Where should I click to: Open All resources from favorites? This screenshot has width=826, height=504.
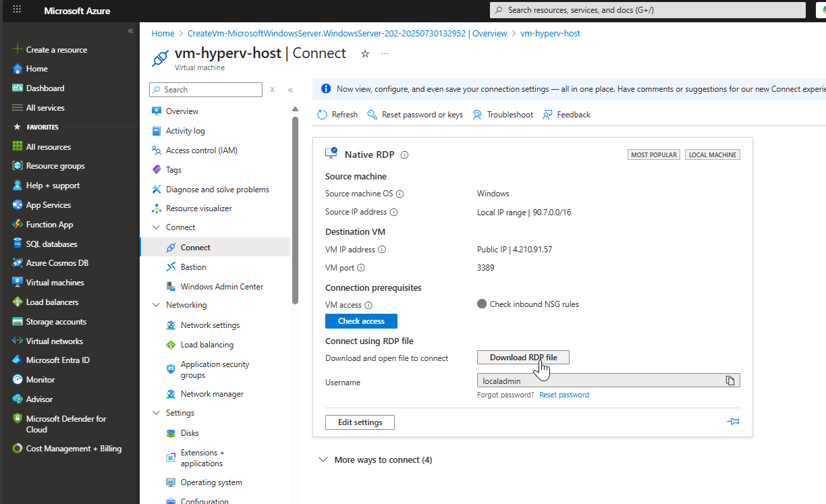click(48, 147)
